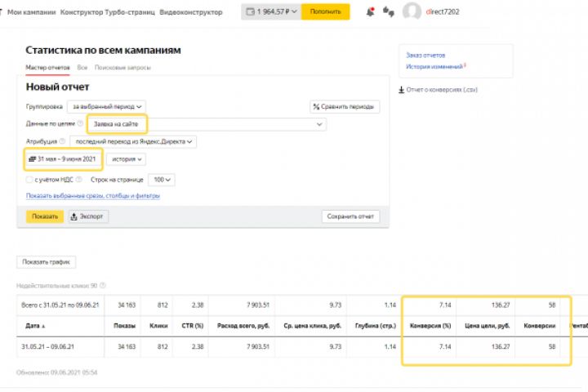Click the help icon beside Данные по целям
This screenshot has width=588, height=392.
coord(80,124)
